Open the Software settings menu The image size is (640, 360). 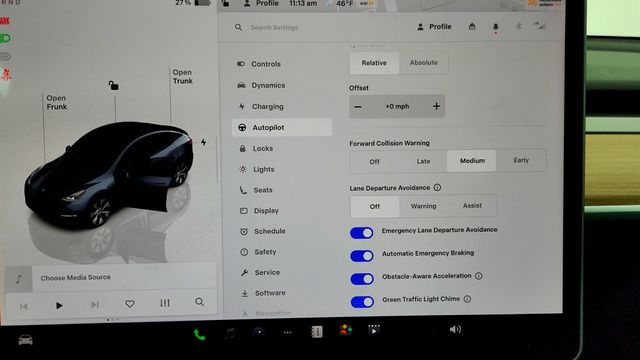coord(263,293)
